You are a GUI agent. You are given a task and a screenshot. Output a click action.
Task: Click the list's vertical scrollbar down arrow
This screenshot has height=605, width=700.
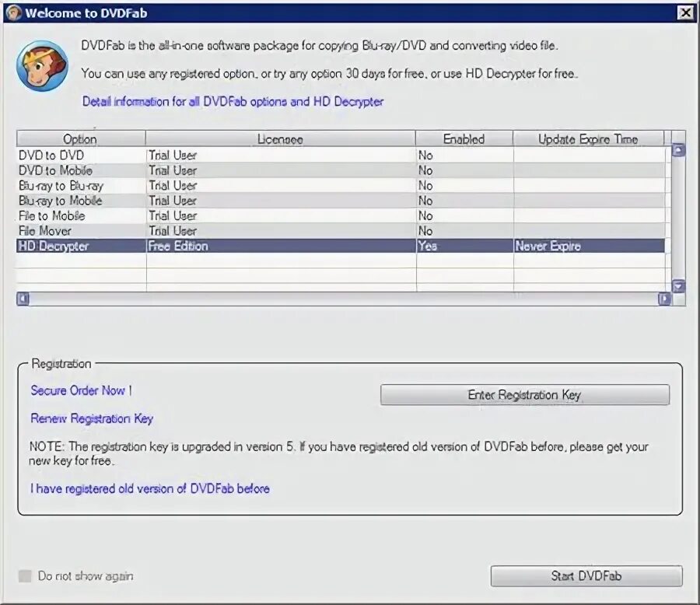tap(678, 285)
